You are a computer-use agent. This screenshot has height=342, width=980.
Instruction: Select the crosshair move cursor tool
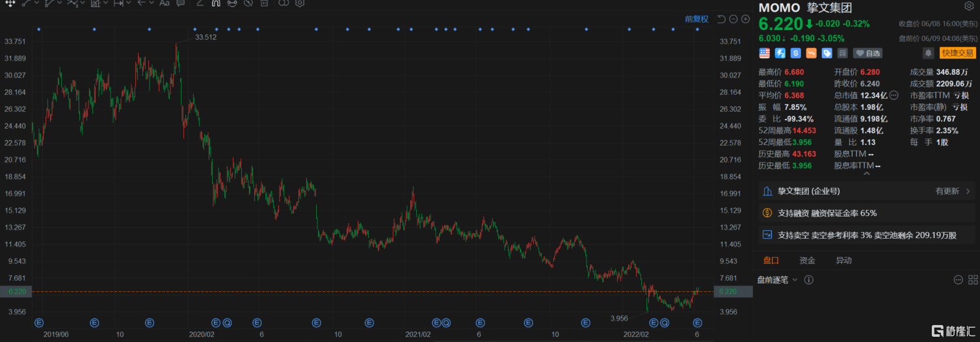pos(10,3)
